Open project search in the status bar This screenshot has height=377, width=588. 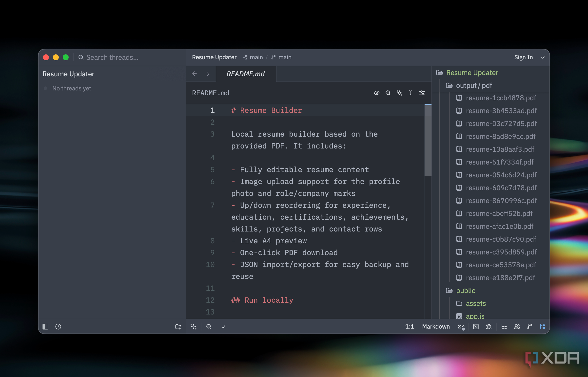click(x=209, y=327)
